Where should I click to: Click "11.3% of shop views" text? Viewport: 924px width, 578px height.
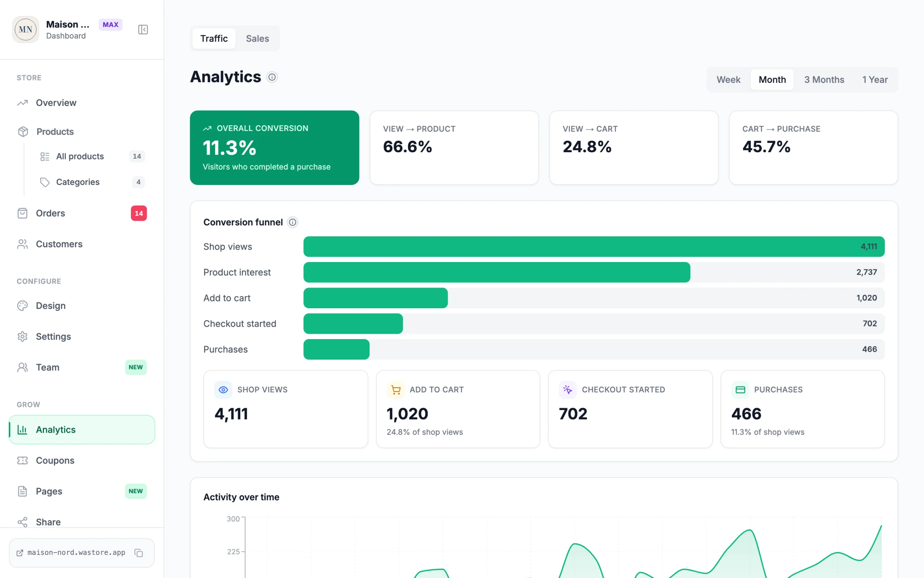coord(768,432)
